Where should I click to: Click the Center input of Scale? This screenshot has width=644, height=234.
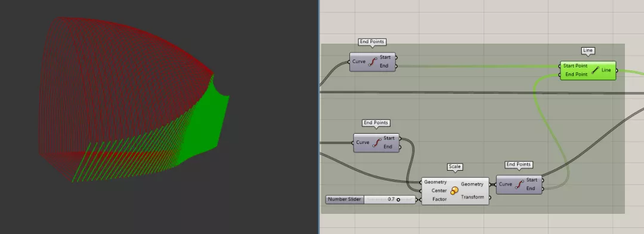(x=439, y=191)
